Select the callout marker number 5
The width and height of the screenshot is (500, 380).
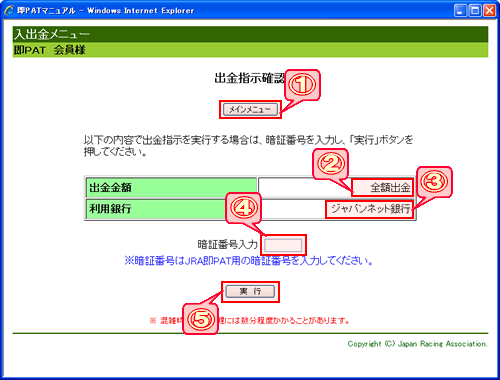pos(200,319)
